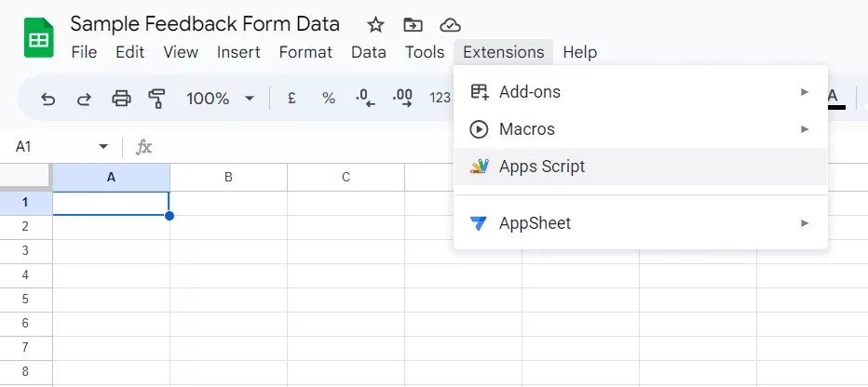The width and height of the screenshot is (868, 387).
Task: Open the Data menu
Action: (369, 52)
